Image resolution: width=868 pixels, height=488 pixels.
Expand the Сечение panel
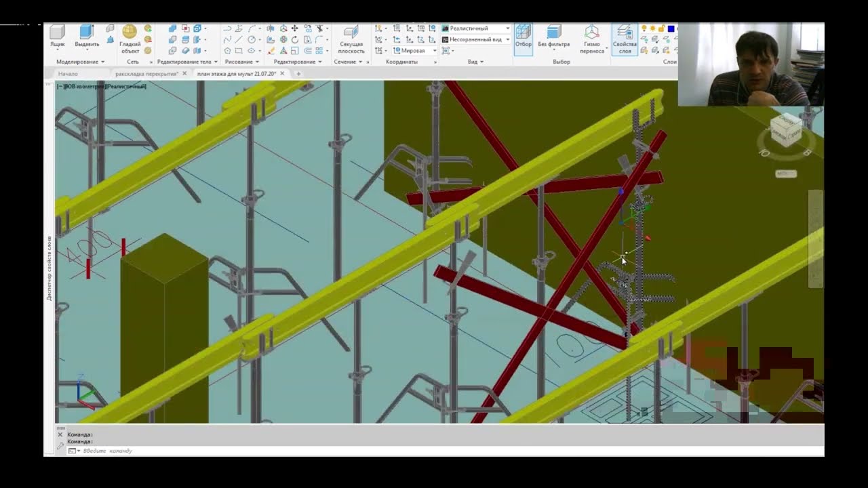(348, 62)
